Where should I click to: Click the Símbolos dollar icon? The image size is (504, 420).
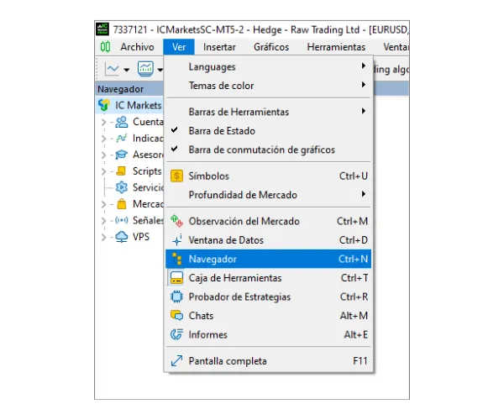point(176,176)
